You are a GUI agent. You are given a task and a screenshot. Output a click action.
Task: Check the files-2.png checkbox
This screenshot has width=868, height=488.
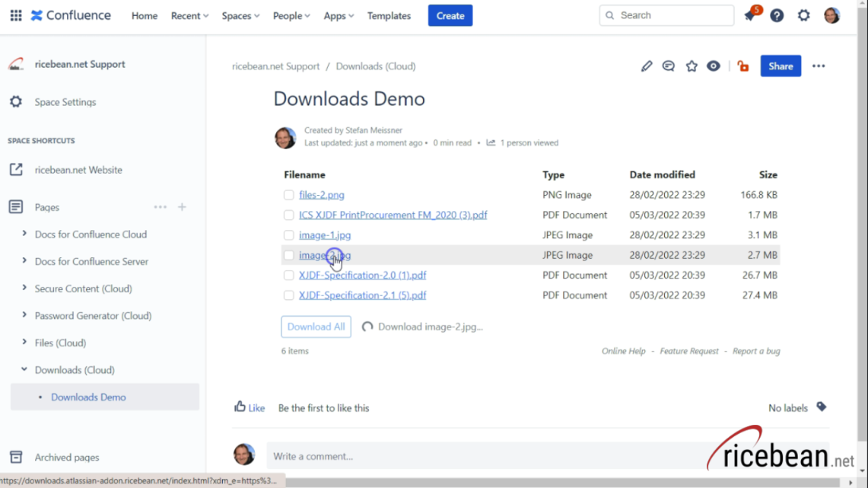coord(289,195)
